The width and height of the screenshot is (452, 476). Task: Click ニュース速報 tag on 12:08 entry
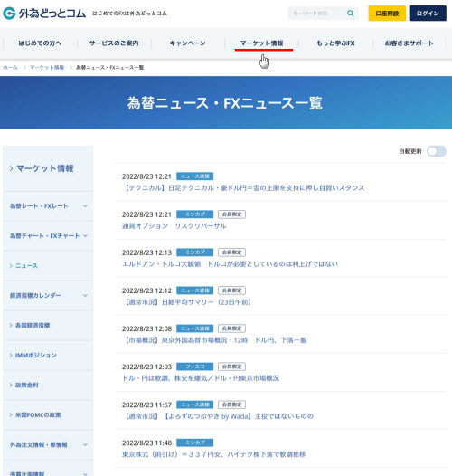click(194, 328)
